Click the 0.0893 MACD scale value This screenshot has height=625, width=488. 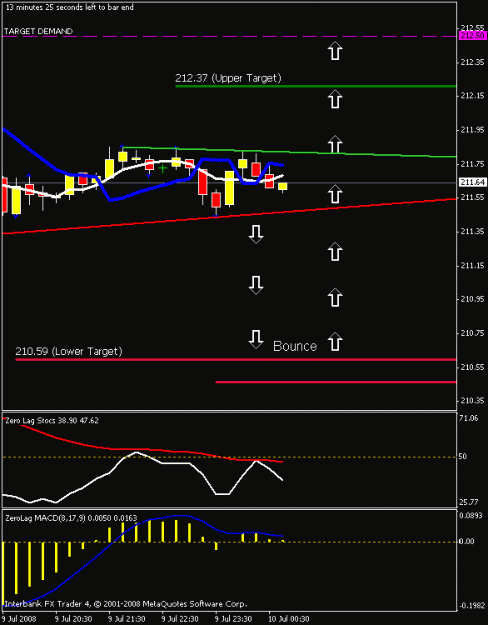pos(471,515)
